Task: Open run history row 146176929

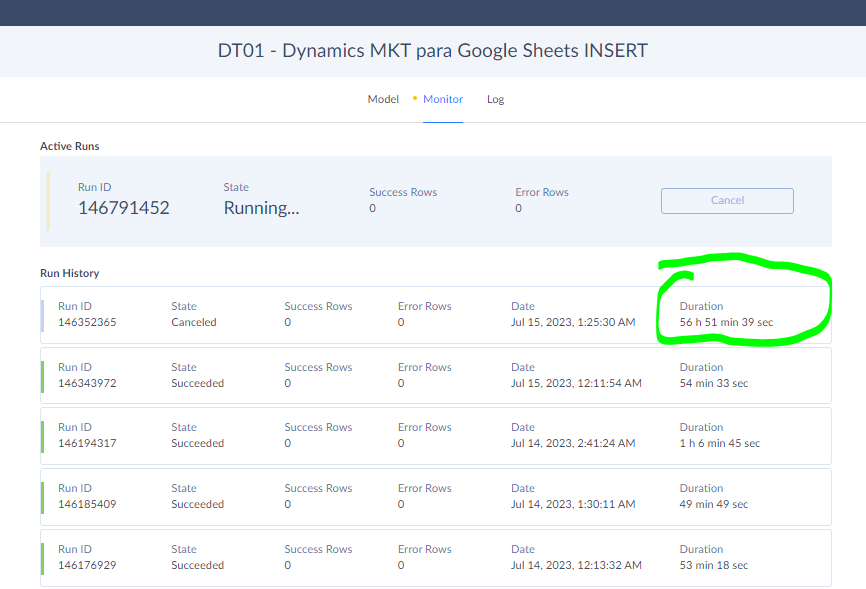Action: (x=436, y=558)
